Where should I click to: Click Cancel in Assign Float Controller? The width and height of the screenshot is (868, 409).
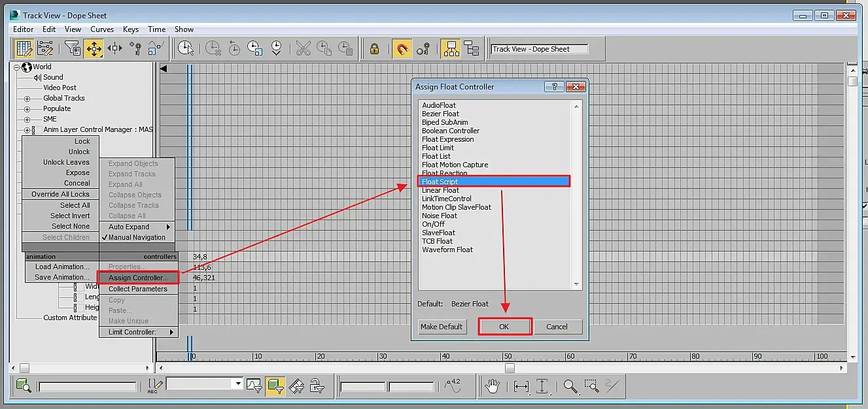coord(557,327)
